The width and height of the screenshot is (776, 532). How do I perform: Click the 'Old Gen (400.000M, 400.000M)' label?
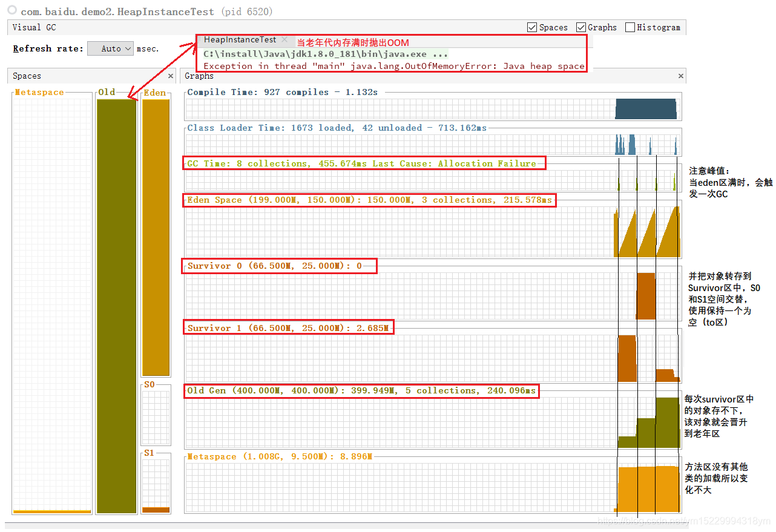pyautogui.click(x=265, y=390)
